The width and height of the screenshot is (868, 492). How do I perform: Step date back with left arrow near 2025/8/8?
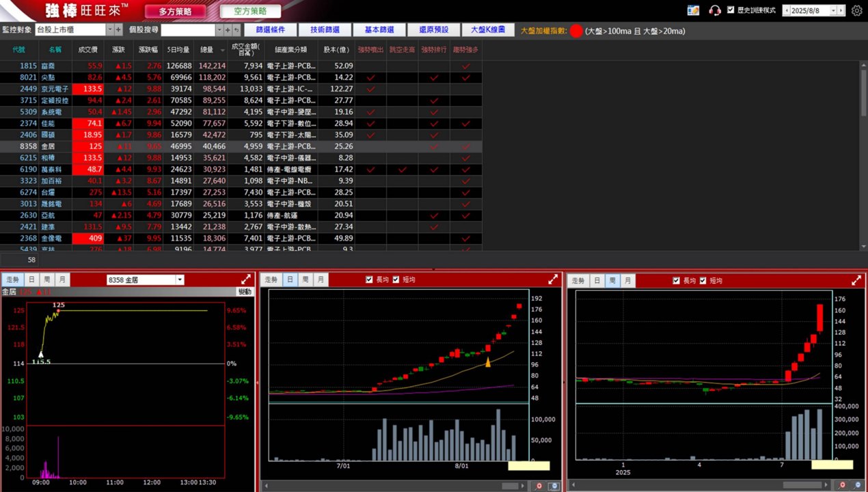point(785,10)
